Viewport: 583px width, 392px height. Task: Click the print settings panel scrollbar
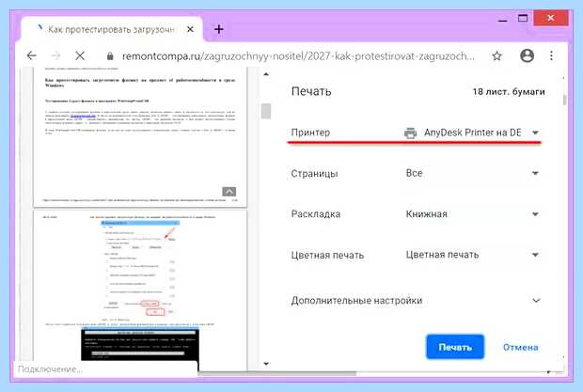(565, 100)
